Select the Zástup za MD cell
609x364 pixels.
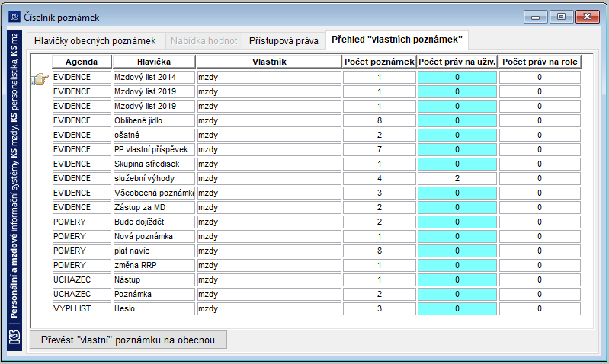pos(154,207)
